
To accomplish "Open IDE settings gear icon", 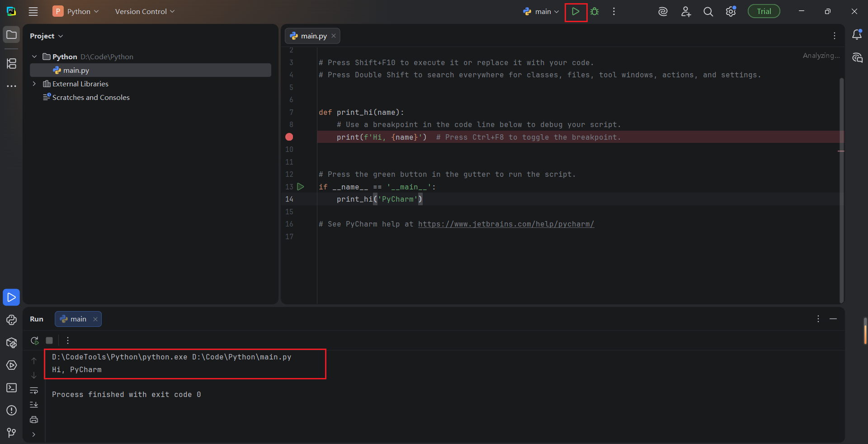I will (x=731, y=12).
